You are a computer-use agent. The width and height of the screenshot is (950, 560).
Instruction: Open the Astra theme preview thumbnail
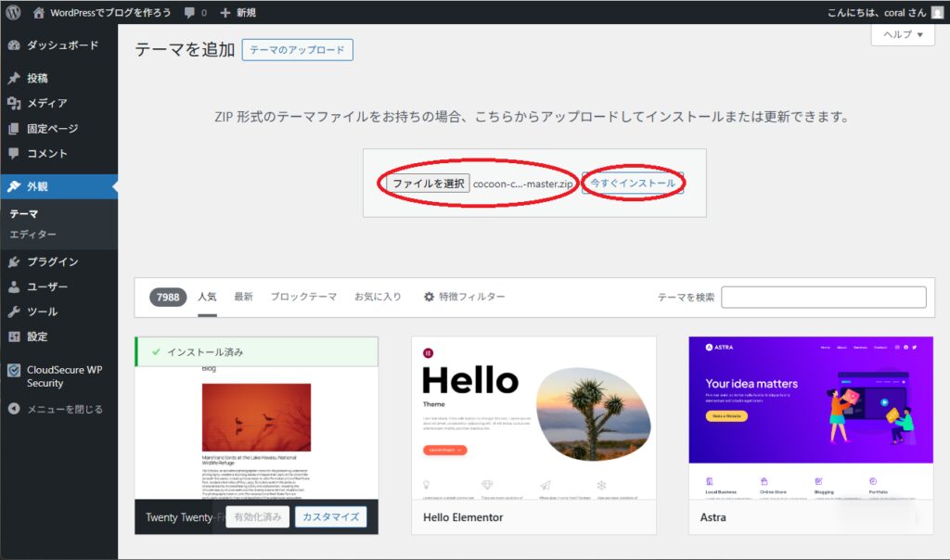(810, 417)
